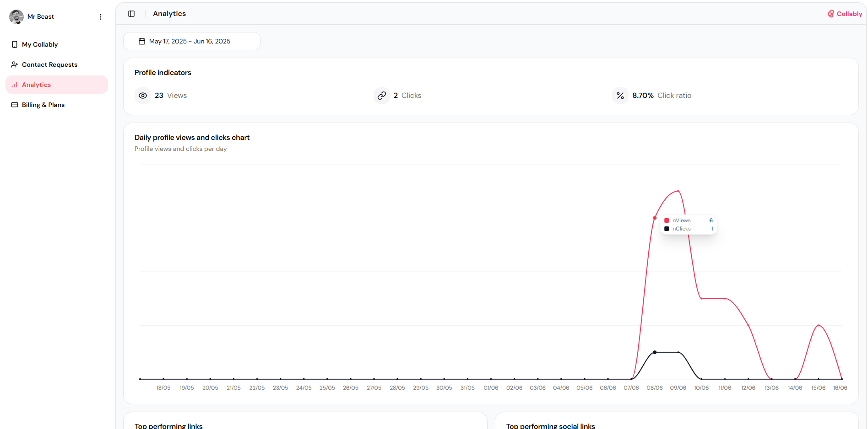Click the calendar icon in date picker
The height and width of the screenshot is (429, 868).
(x=142, y=41)
